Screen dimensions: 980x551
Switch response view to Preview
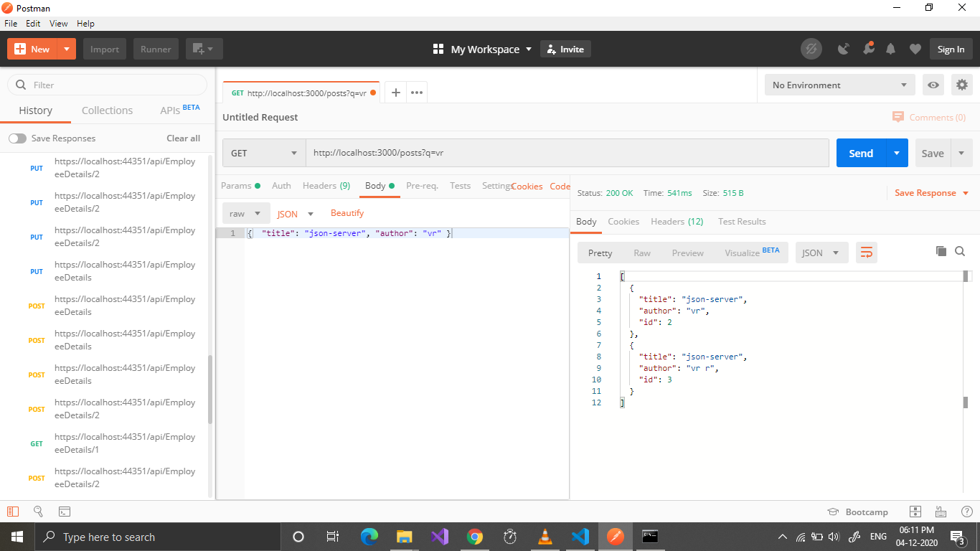tap(688, 253)
